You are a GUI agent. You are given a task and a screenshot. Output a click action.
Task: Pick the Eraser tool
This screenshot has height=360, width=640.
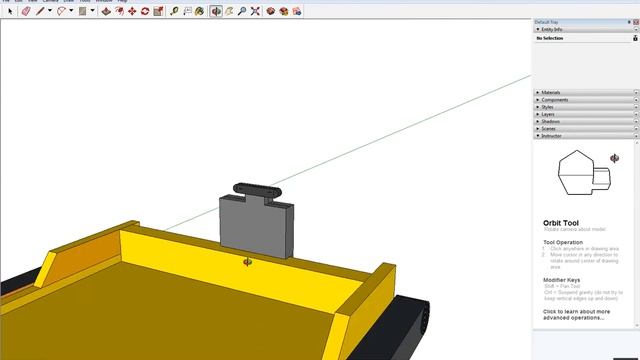click(x=26, y=11)
